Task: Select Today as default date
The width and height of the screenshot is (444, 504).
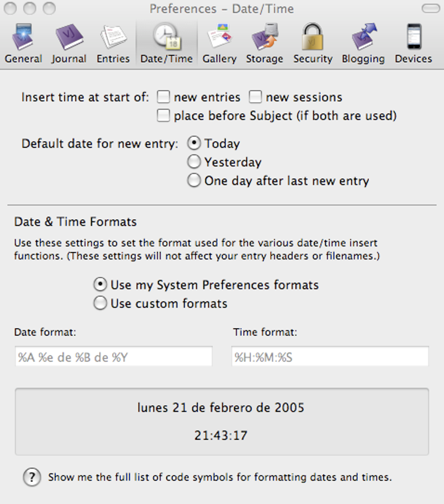Action: 194,143
